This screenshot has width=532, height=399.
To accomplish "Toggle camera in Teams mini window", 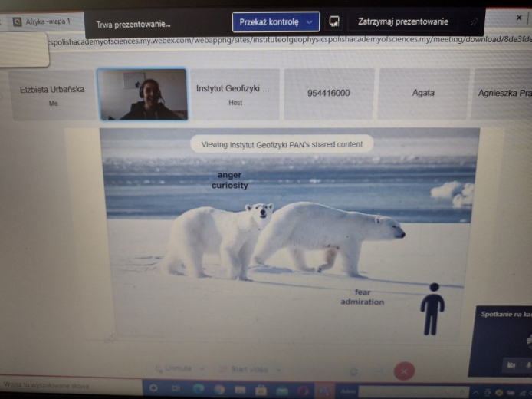I will point(511,365).
